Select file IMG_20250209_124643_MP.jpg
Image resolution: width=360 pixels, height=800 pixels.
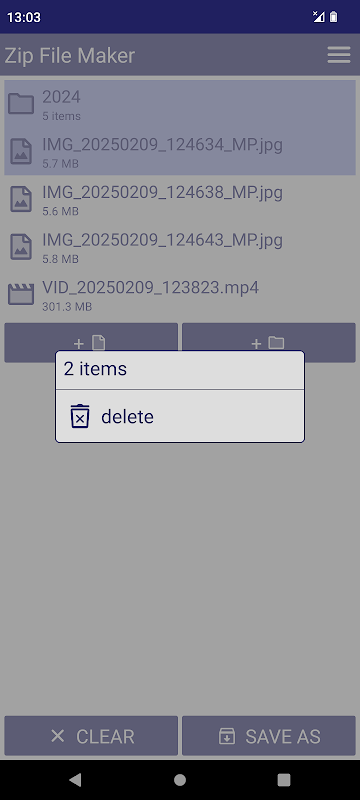(x=180, y=247)
